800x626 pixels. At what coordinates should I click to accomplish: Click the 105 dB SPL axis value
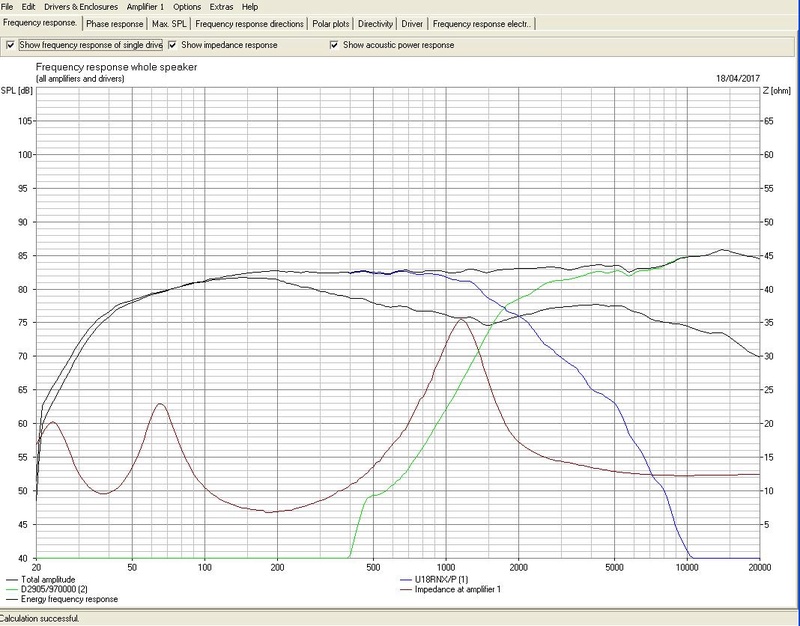click(x=24, y=121)
